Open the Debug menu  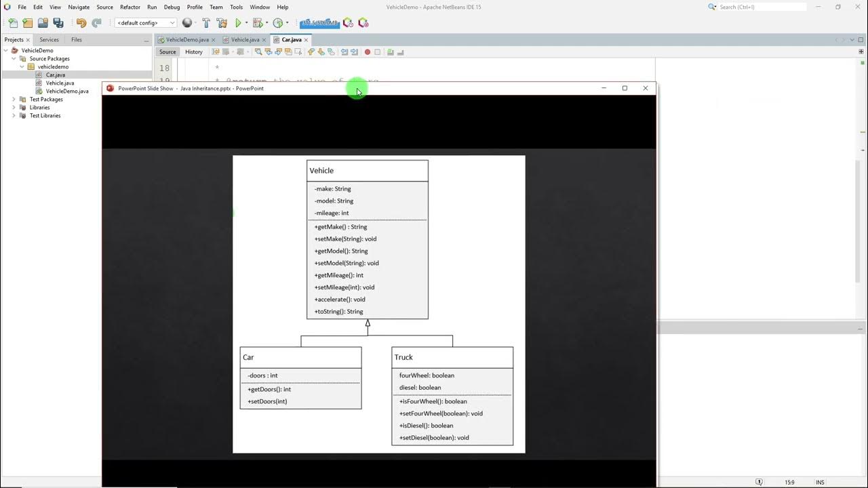tap(172, 7)
